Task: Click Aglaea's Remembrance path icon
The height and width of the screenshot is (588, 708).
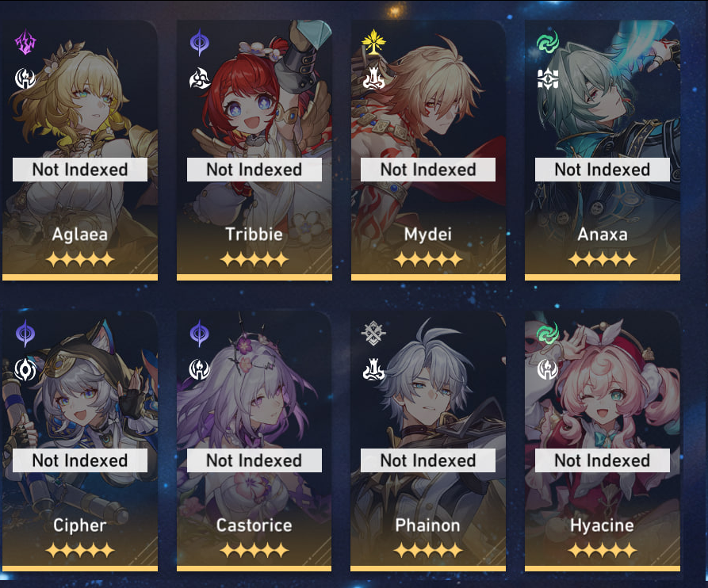Action: click(25, 78)
